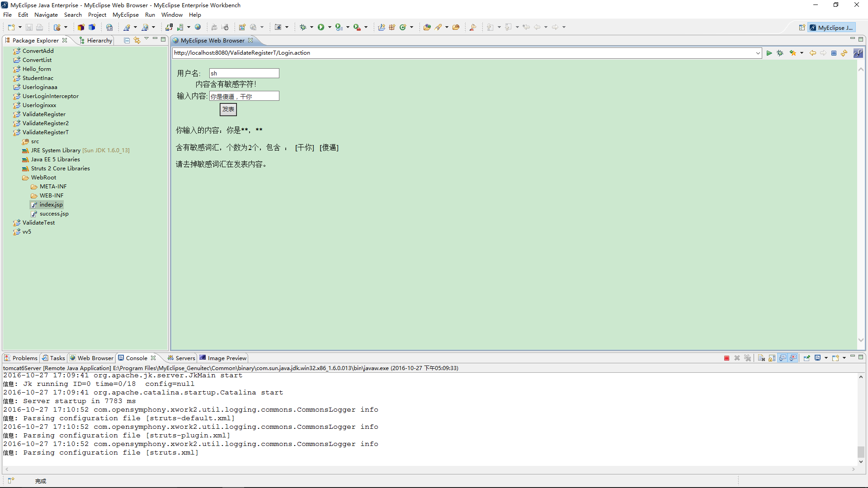Open the URL address bar dropdown

pos(758,53)
